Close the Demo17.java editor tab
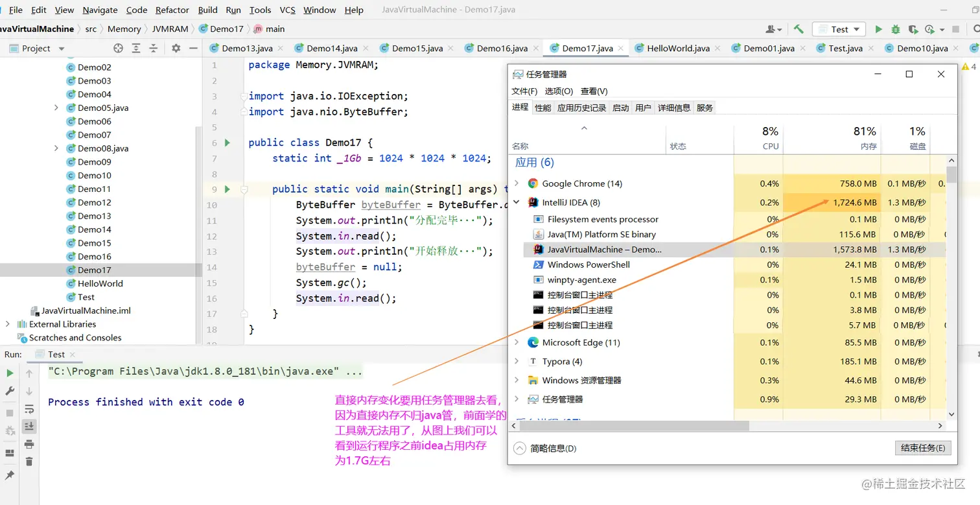 [621, 48]
